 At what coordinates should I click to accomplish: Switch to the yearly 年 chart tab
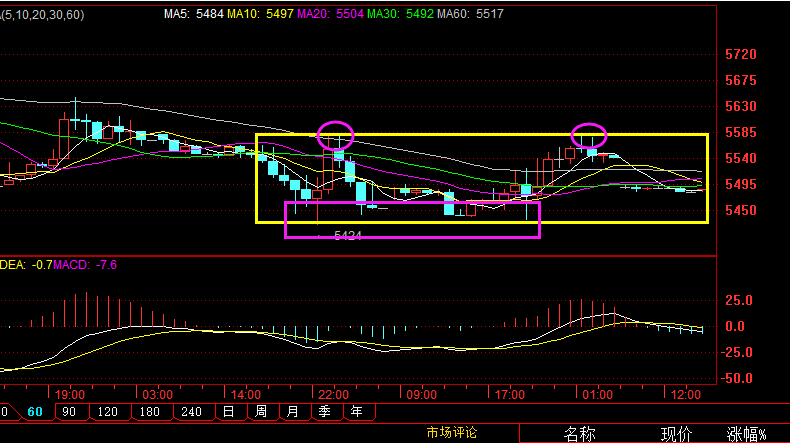point(357,412)
